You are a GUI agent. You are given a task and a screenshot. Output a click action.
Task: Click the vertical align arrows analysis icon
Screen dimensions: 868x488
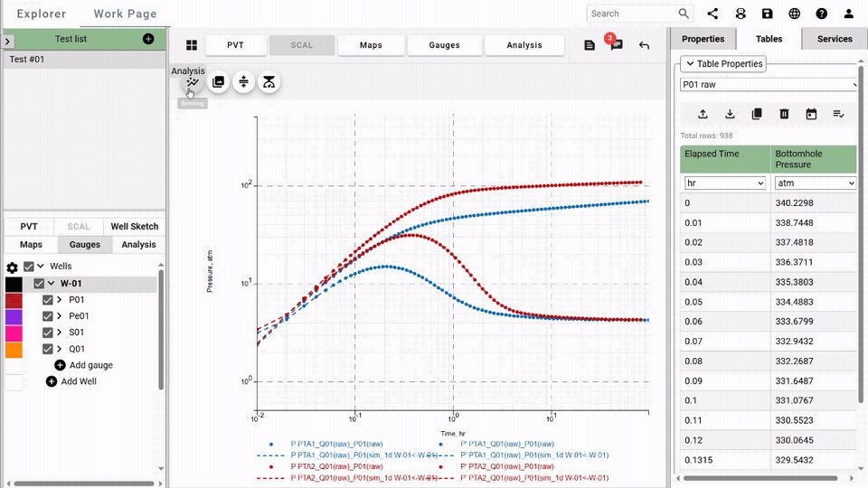[x=243, y=82]
